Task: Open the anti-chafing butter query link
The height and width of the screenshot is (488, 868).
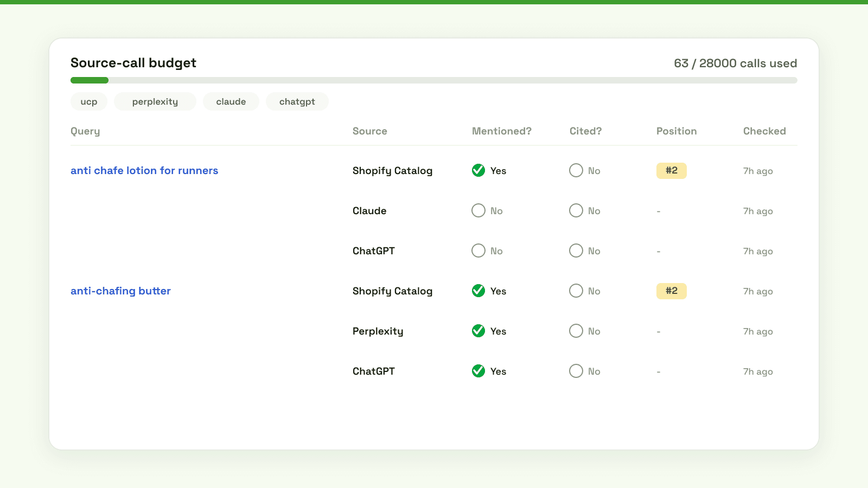Action: coord(120,291)
